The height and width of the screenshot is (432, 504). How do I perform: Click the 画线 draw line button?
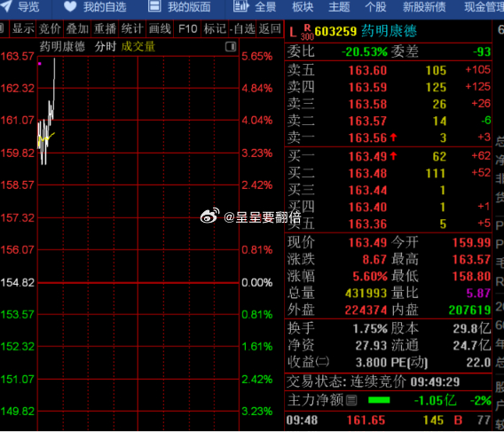(160, 29)
